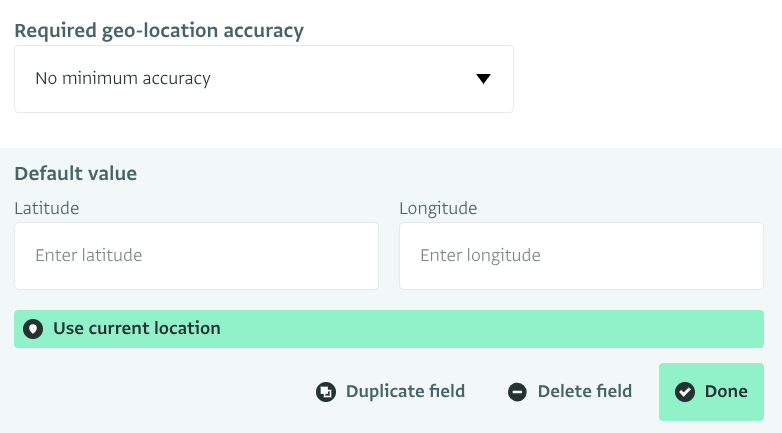Click the 'Enter latitude' placeholder text

coord(89,255)
